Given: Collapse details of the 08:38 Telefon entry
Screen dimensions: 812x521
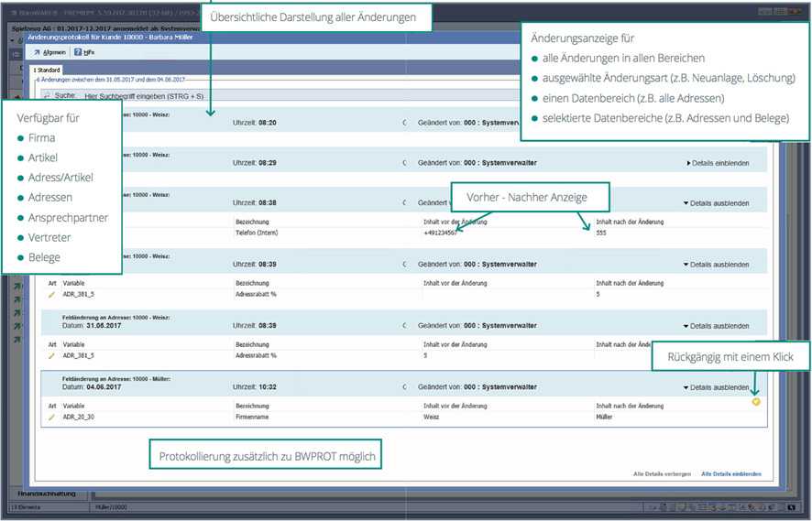Looking at the screenshot, I should pyautogui.click(x=718, y=202).
